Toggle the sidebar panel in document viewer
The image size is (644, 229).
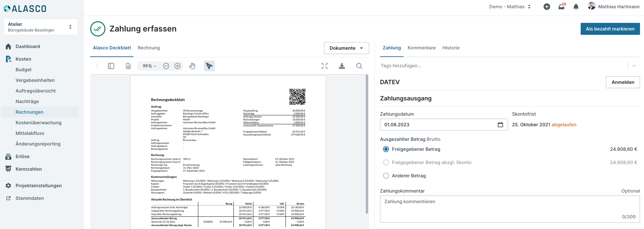point(111,66)
